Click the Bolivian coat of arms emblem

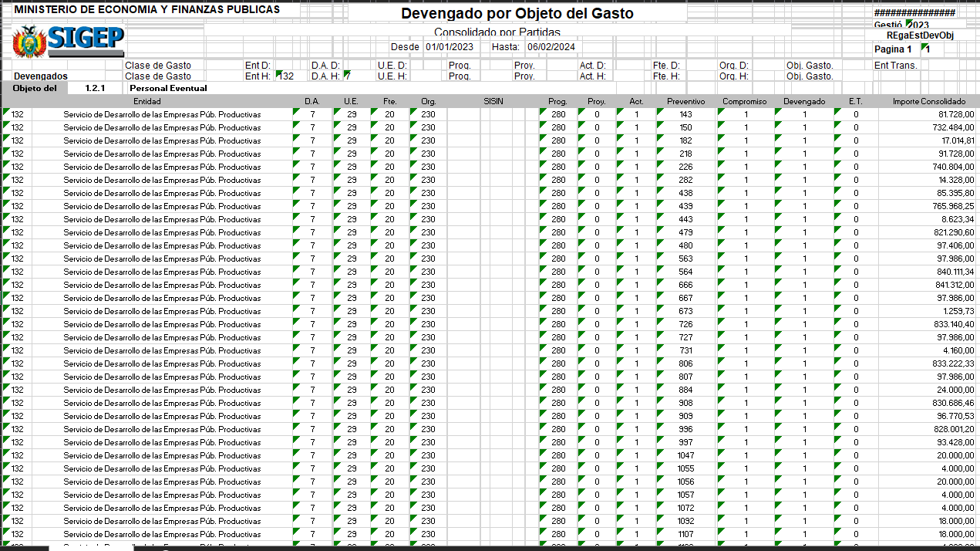29,42
